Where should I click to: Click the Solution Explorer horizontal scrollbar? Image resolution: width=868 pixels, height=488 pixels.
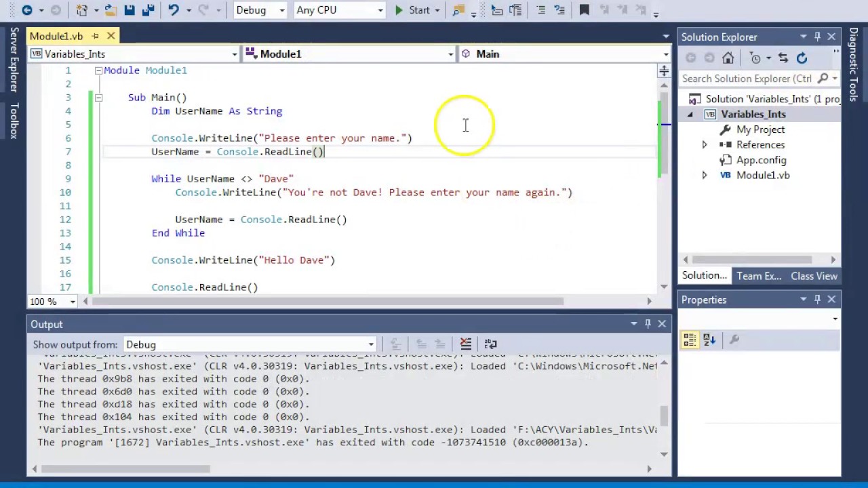[x=753, y=260]
